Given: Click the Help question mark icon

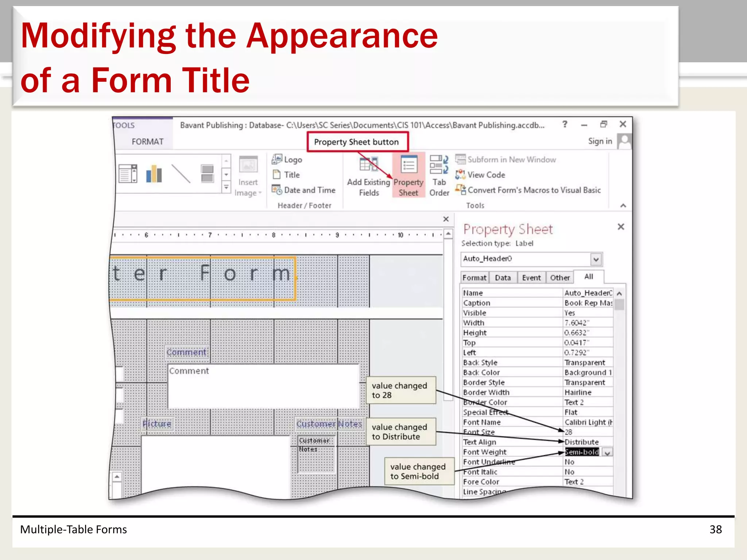Looking at the screenshot, I should [565, 124].
